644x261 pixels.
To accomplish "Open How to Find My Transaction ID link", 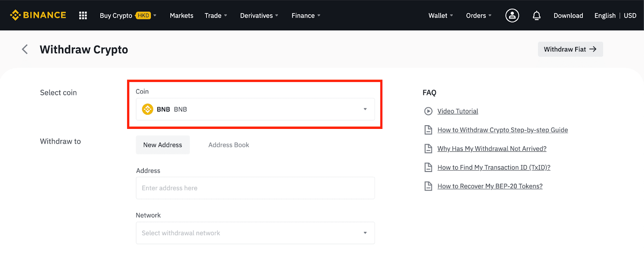I will (494, 168).
